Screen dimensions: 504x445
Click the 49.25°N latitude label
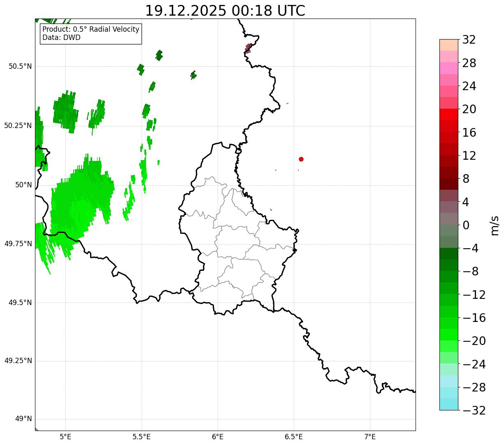coord(18,361)
